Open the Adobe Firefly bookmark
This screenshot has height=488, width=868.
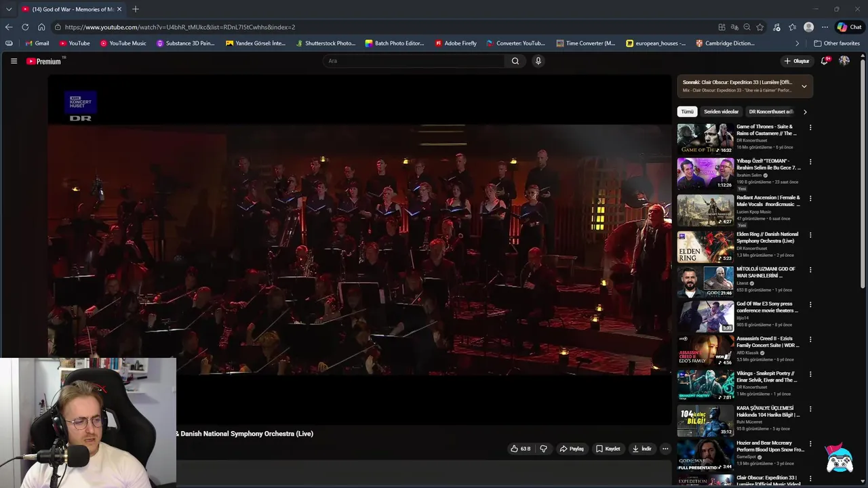tap(456, 43)
